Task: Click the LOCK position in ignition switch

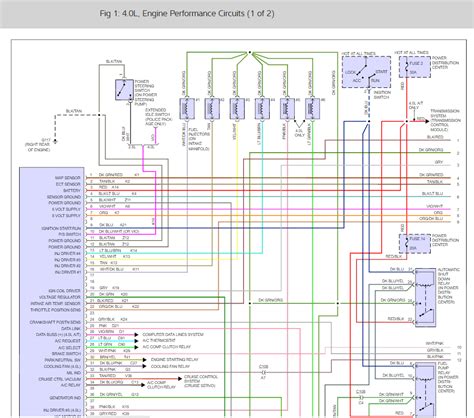Action: coord(350,72)
